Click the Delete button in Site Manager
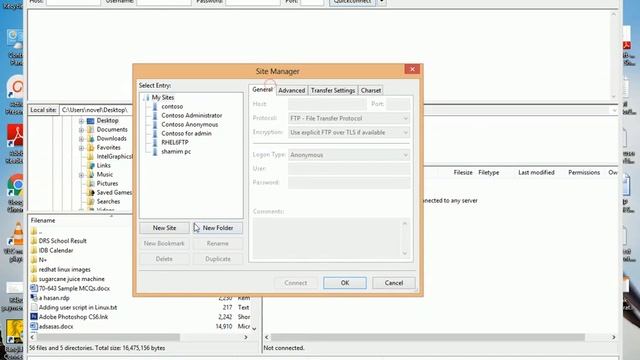The width and height of the screenshot is (640, 360). pyautogui.click(x=164, y=259)
